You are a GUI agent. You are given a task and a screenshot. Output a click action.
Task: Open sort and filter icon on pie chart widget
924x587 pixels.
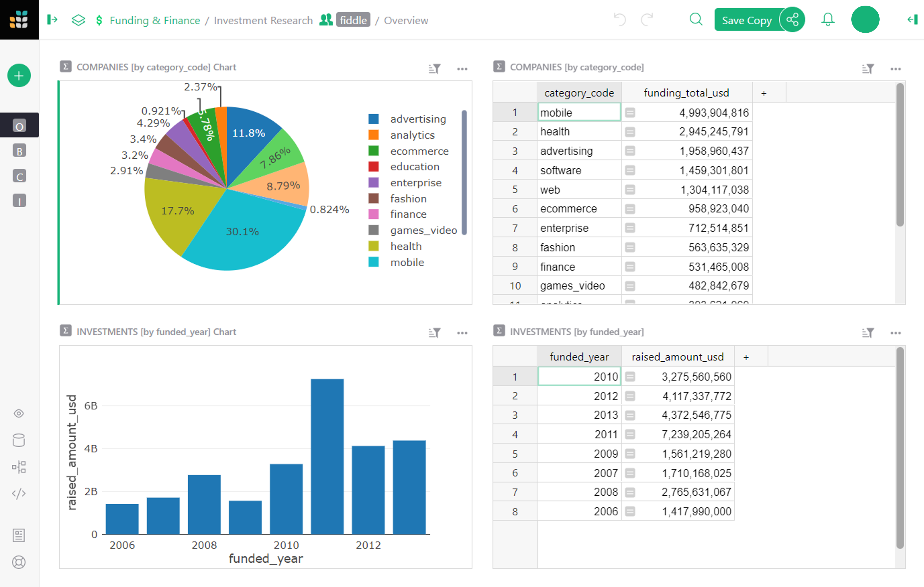434,69
